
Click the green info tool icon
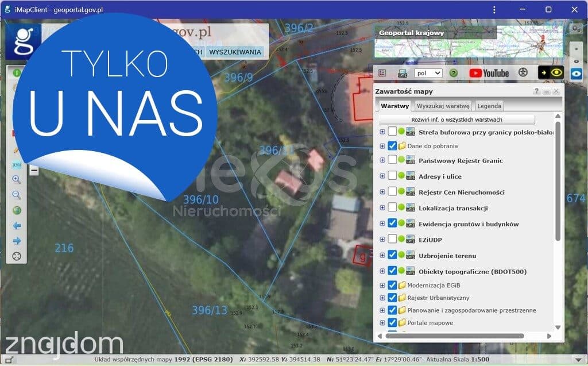17,73
